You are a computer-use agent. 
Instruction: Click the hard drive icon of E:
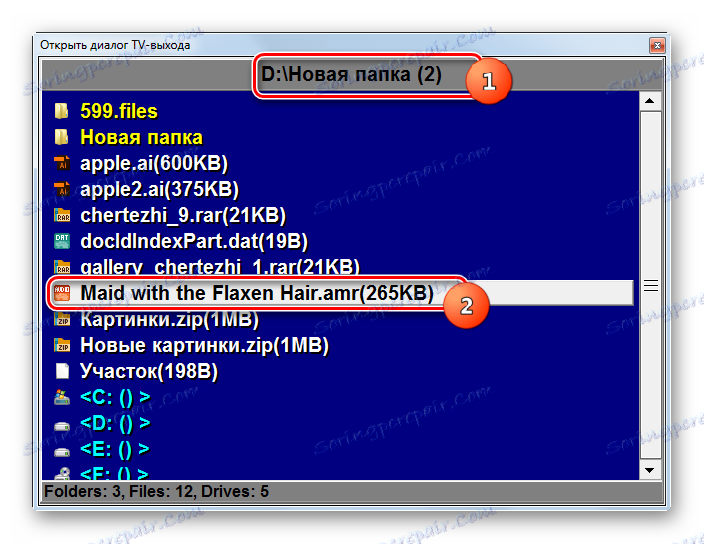(62, 451)
